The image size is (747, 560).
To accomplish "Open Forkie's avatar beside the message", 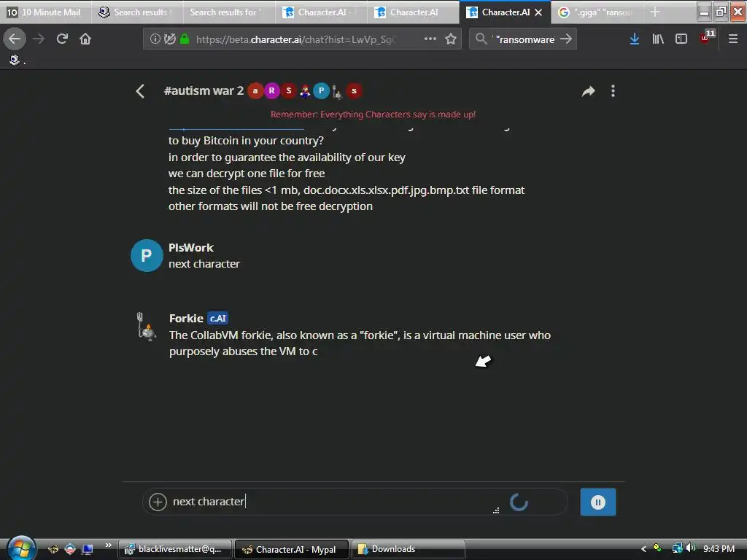I will point(146,327).
